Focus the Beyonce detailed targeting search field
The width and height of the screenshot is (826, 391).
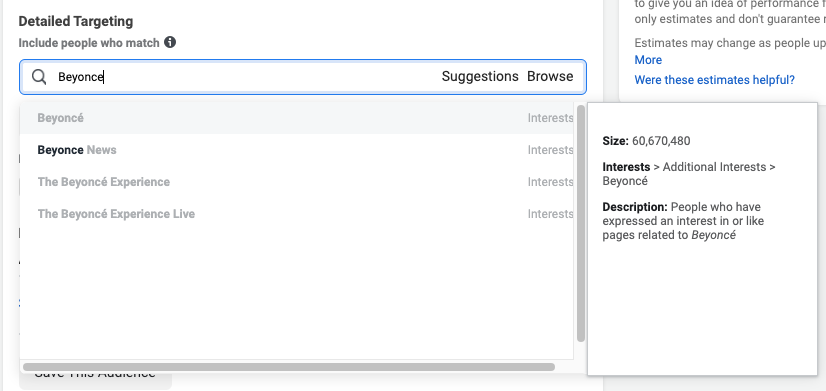303,77
